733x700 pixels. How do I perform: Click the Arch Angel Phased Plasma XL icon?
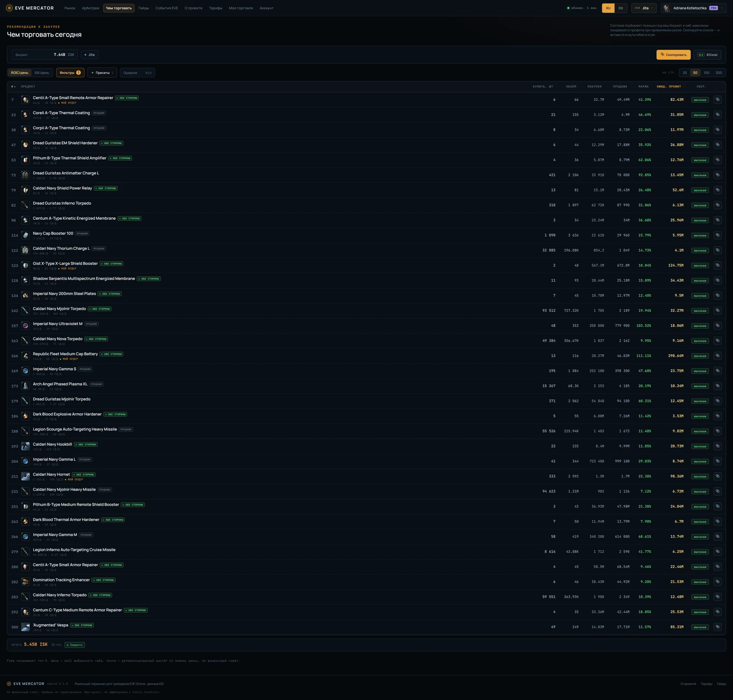tap(25, 386)
